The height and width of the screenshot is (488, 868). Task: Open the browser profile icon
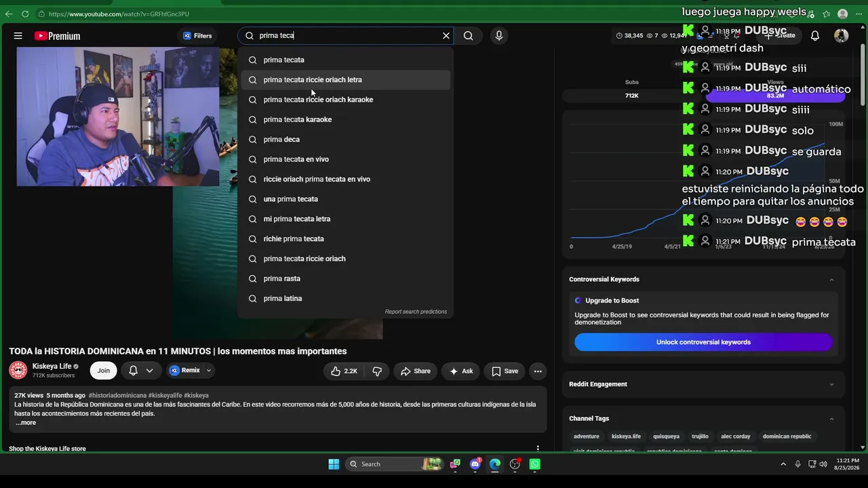843,14
